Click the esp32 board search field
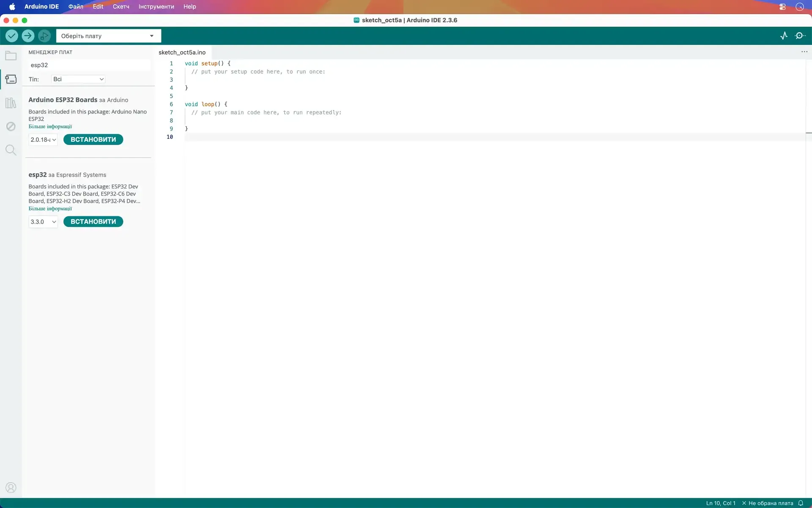812x508 pixels. coord(89,65)
